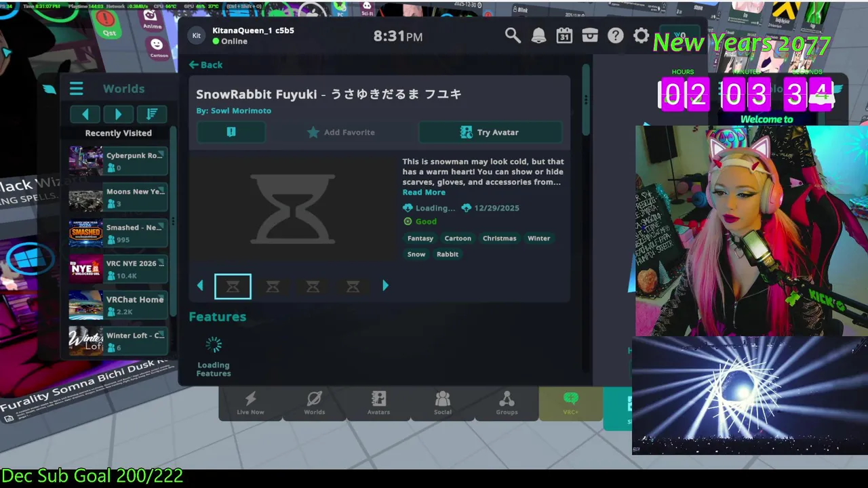This screenshot has width=868, height=488.
Task: Select the fourth image gallery thumbnail
Action: [353, 287]
